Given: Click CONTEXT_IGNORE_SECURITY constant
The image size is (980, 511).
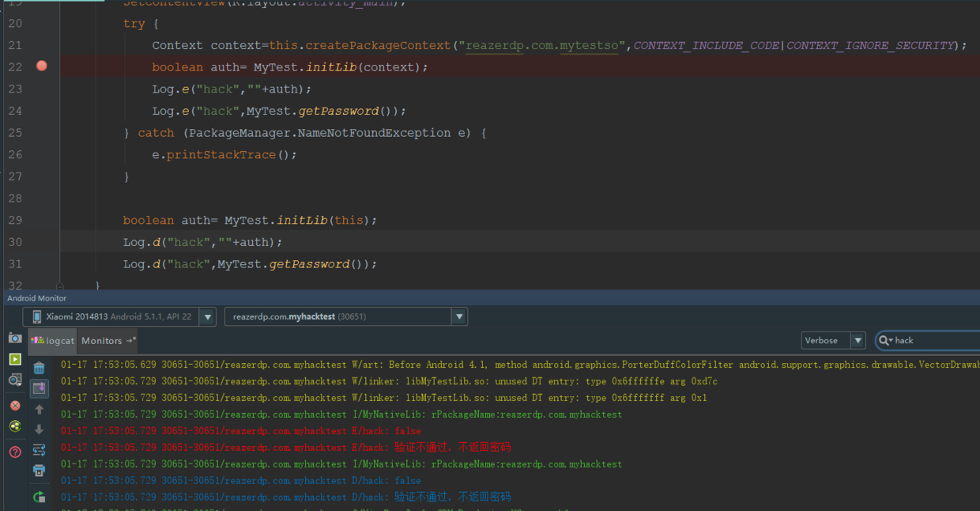Looking at the screenshot, I should pos(871,45).
